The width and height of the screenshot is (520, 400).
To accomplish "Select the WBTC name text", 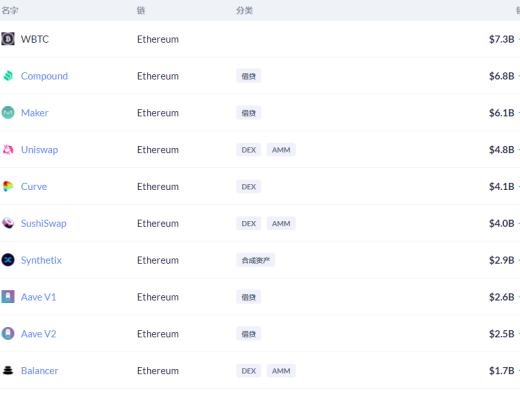I will [35, 39].
